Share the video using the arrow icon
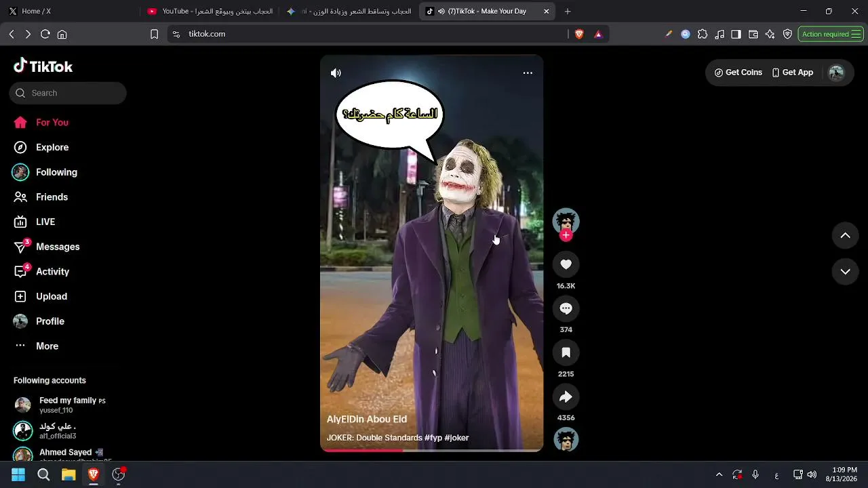This screenshot has width=868, height=488. (566, 396)
